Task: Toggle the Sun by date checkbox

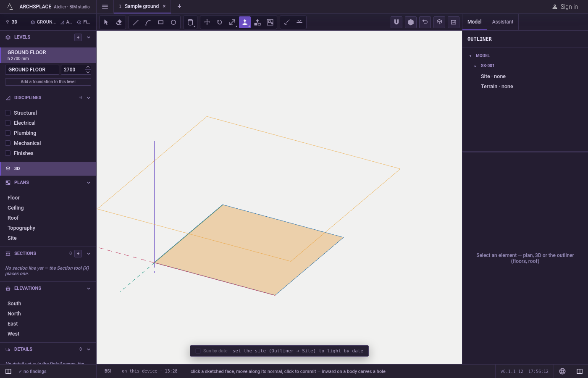Action: pyautogui.click(x=198, y=351)
